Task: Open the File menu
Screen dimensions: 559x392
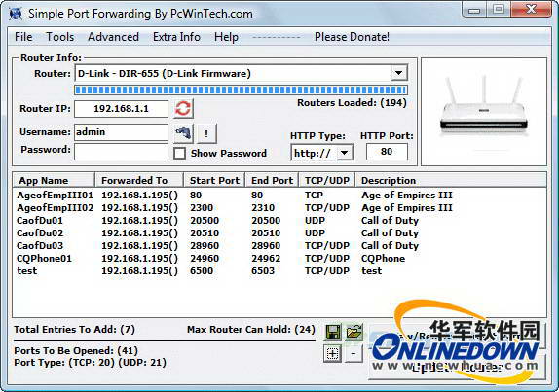Action: [23, 37]
